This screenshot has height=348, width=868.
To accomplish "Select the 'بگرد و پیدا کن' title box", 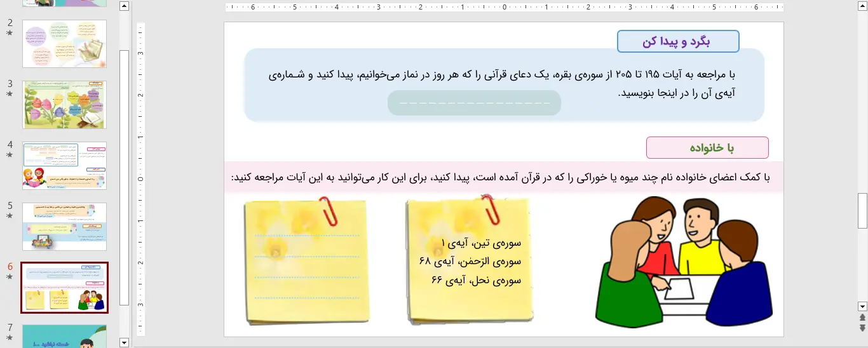I will click(678, 41).
